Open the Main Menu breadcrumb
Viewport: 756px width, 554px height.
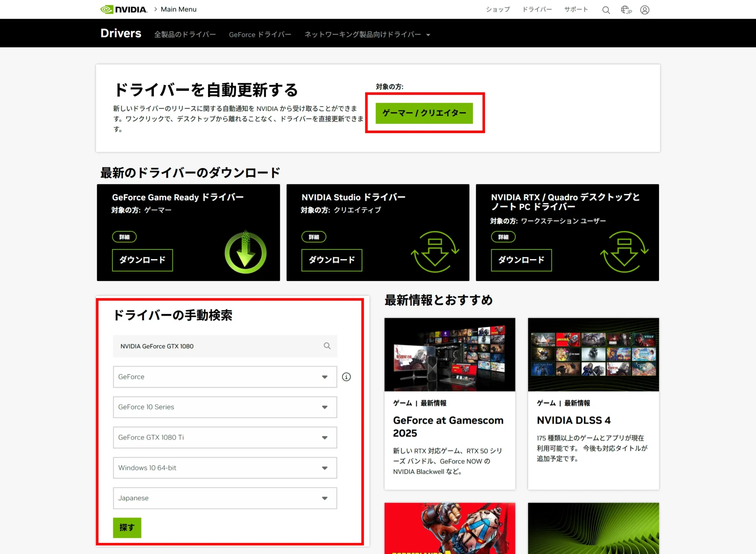[178, 9]
